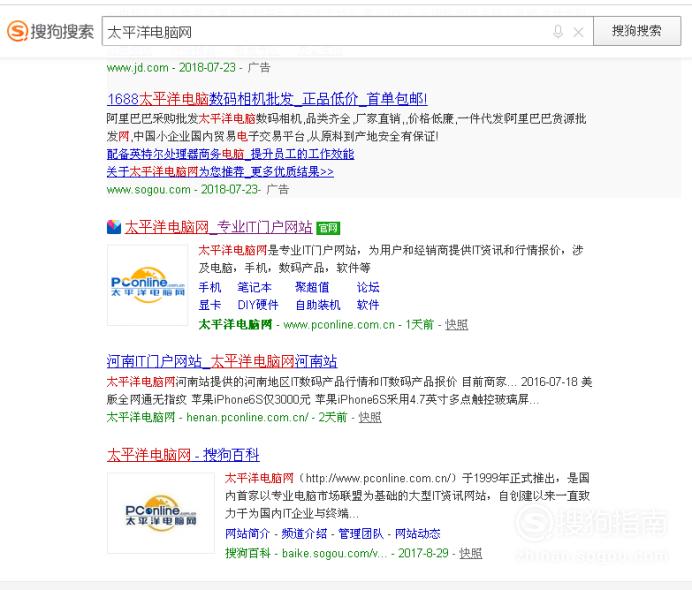Image resolution: width=692 pixels, height=590 pixels.
Task: Open link 关于太平洋电脑网为您推荐_更多优质结果>>
Action: point(220,172)
